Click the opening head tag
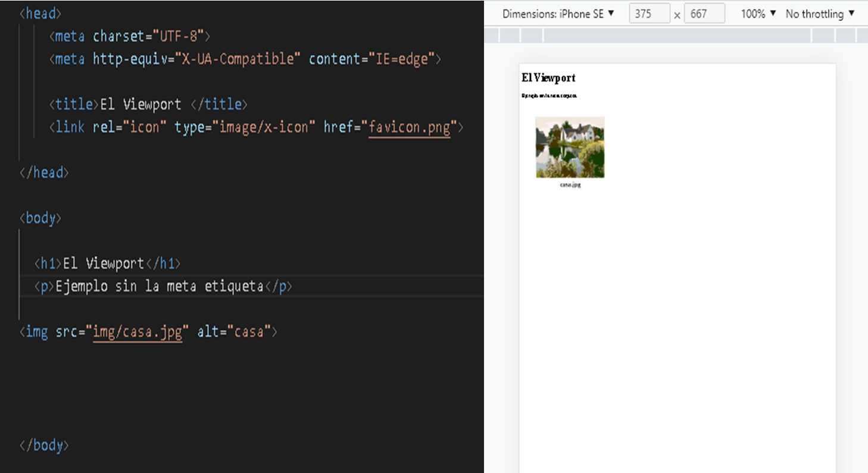Screen dimensions: 868x473 [40, 13]
